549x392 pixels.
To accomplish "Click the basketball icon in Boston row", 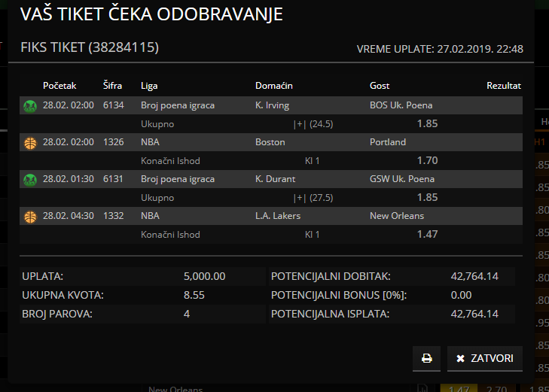I will 30,143.
